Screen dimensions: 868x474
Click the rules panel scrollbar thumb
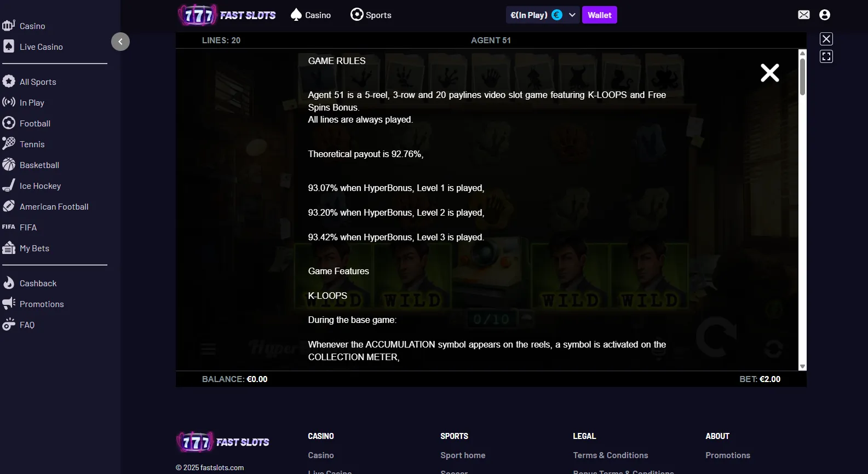click(x=802, y=77)
